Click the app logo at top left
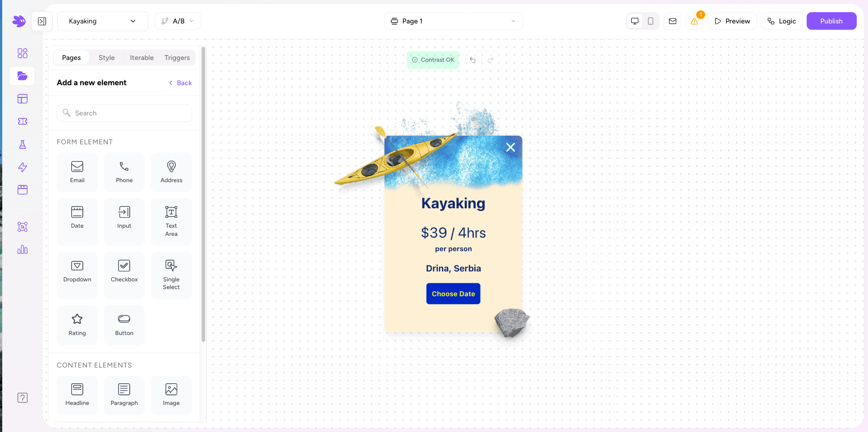868x432 pixels. pyautogui.click(x=19, y=21)
